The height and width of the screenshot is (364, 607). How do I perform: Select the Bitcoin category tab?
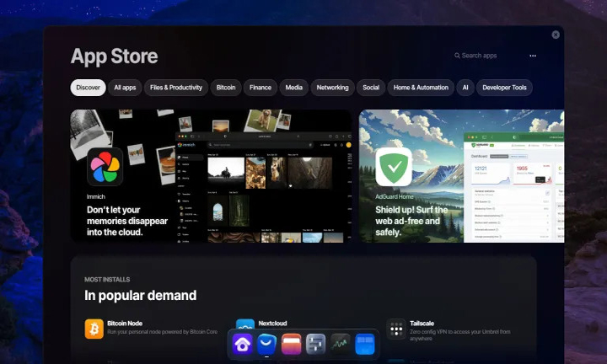[x=226, y=88]
